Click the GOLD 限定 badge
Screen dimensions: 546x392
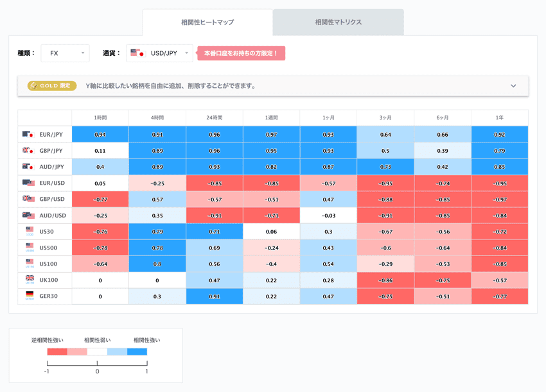(52, 86)
